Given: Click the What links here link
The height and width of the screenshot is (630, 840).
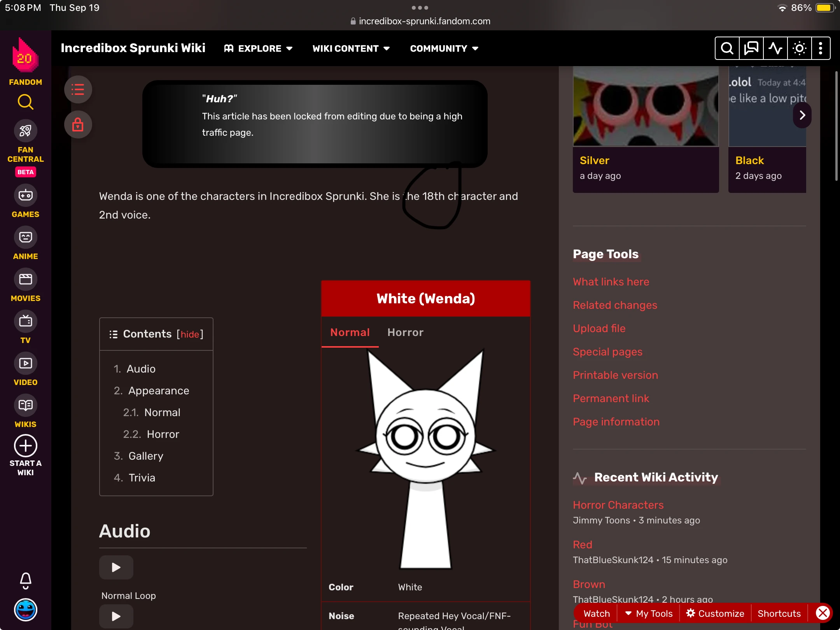Looking at the screenshot, I should (611, 282).
